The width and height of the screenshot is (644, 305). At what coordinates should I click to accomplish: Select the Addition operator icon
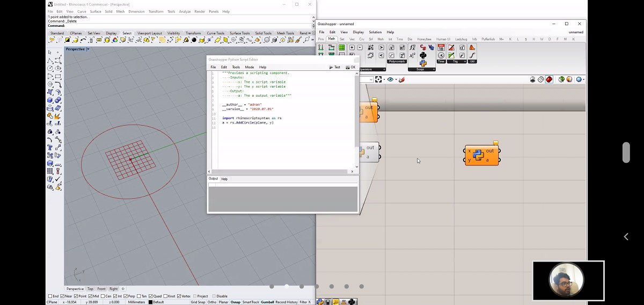(x=352, y=47)
